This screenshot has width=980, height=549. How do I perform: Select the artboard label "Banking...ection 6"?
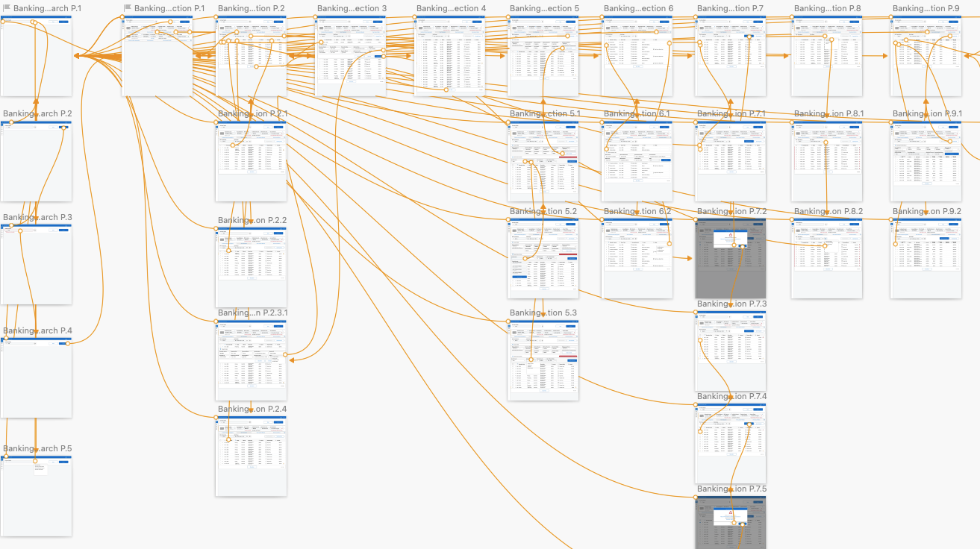(x=638, y=8)
